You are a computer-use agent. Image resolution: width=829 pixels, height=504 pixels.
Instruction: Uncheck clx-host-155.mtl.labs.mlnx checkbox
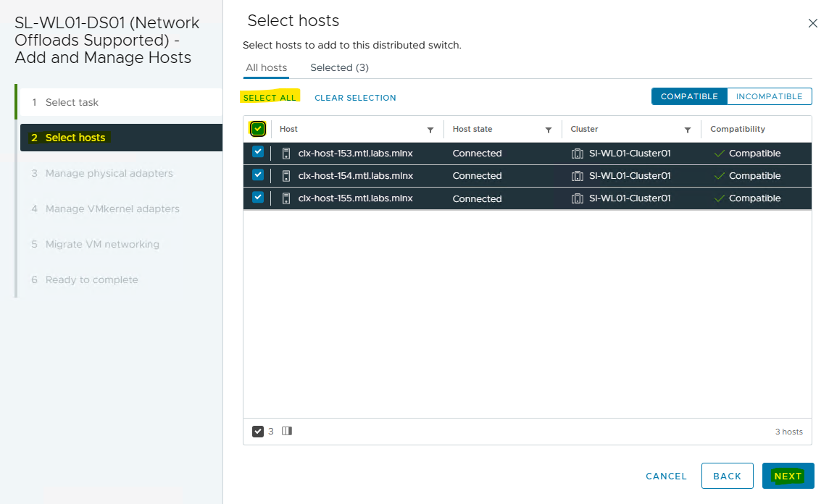[258, 198]
